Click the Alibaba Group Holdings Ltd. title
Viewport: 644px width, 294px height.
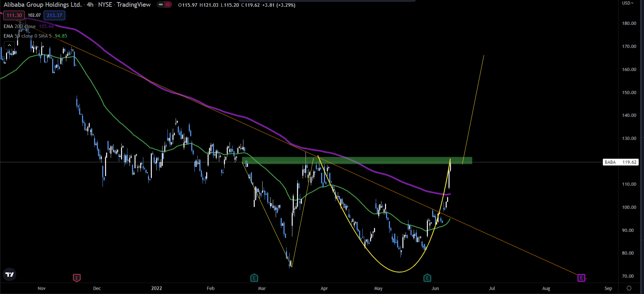tap(43, 5)
